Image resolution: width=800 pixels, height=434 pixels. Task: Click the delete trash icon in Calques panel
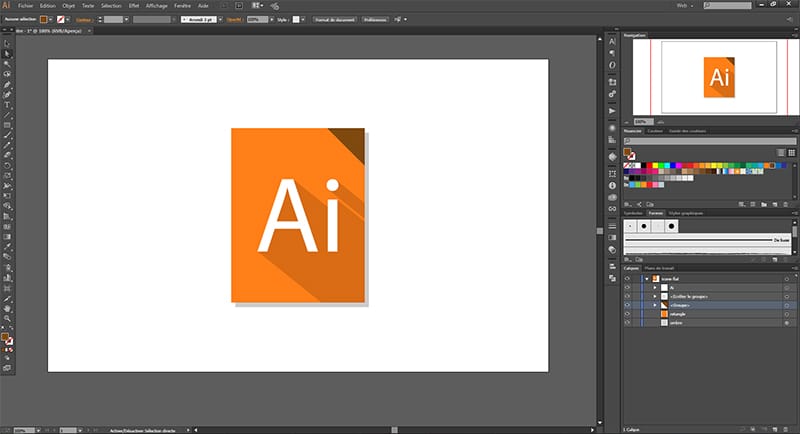coord(786,430)
